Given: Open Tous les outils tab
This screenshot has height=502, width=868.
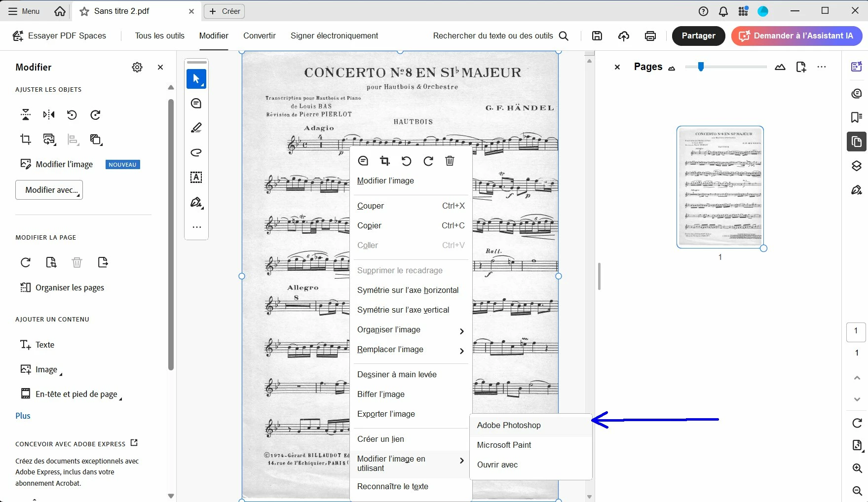Looking at the screenshot, I should pyautogui.click(x=160, y=36).
